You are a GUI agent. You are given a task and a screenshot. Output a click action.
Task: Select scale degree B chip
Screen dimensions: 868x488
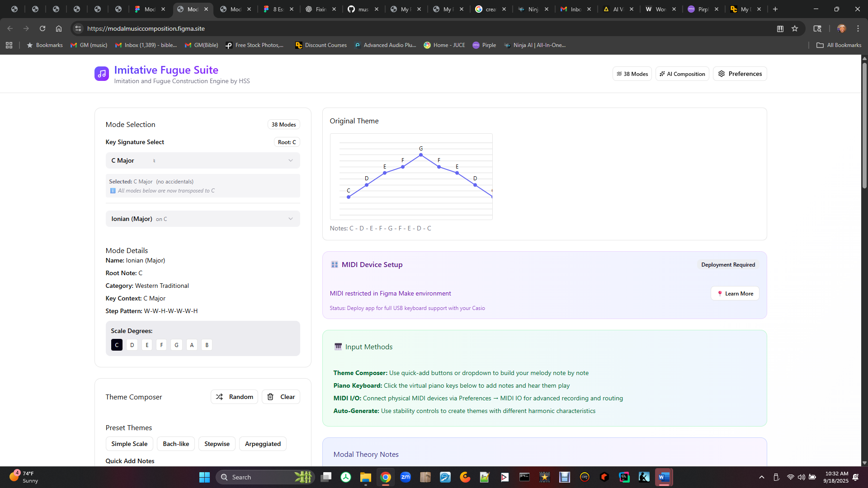[x=207, y=345]
